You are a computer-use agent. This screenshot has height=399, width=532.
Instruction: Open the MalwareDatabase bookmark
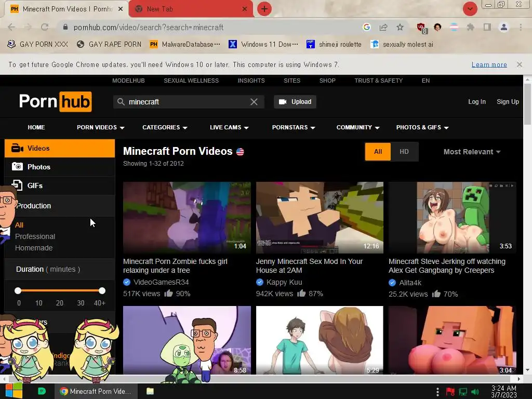click(185, 44)
